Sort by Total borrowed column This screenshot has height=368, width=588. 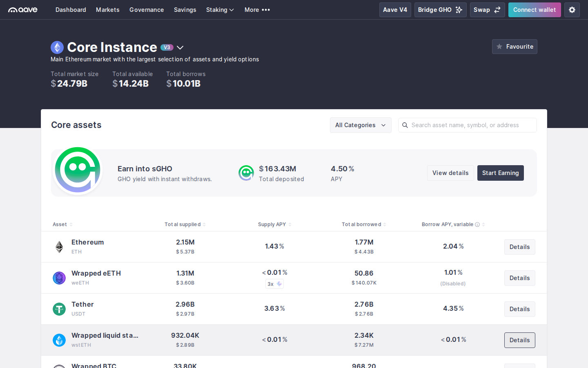[x=364, y=224]
